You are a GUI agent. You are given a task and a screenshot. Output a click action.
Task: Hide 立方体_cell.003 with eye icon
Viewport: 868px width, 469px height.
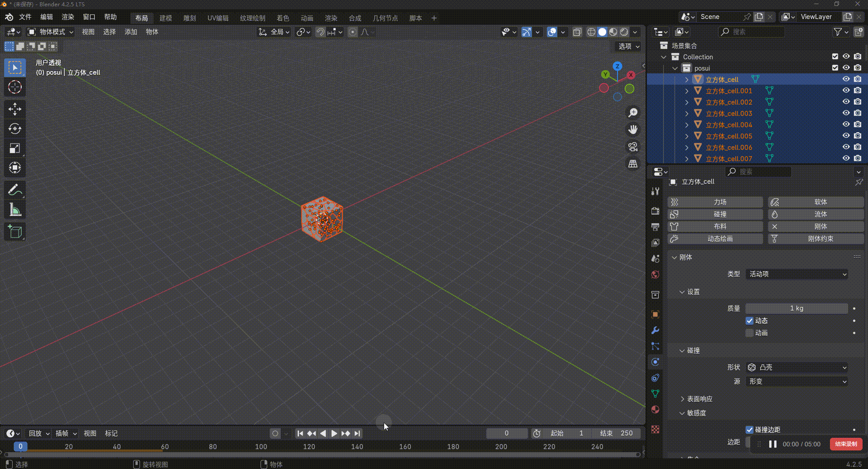[x=846, y=113]
